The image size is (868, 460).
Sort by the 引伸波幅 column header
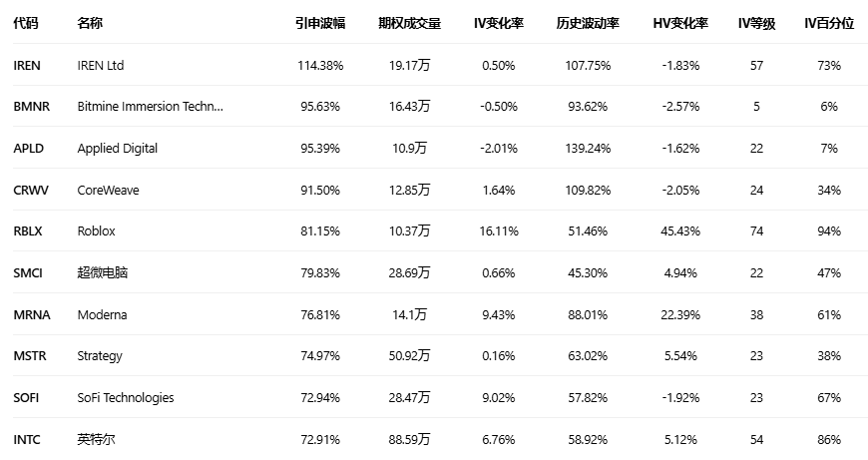point(319,23)
